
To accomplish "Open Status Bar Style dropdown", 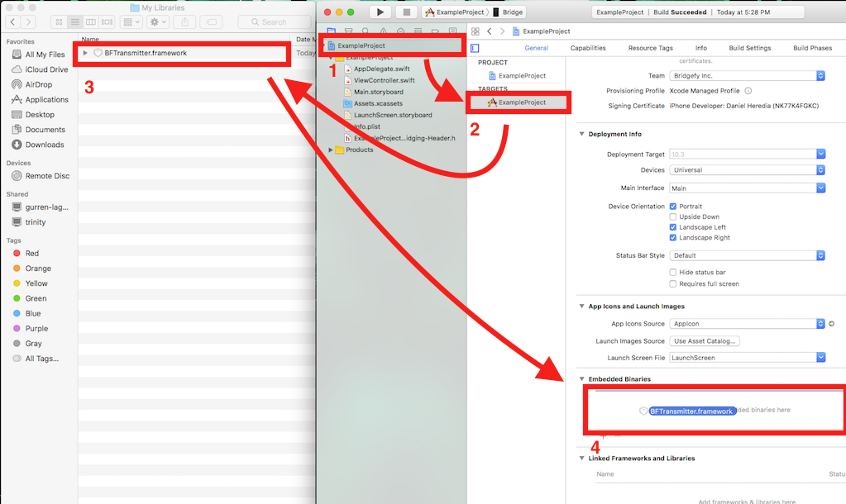I will coord(748,255).
